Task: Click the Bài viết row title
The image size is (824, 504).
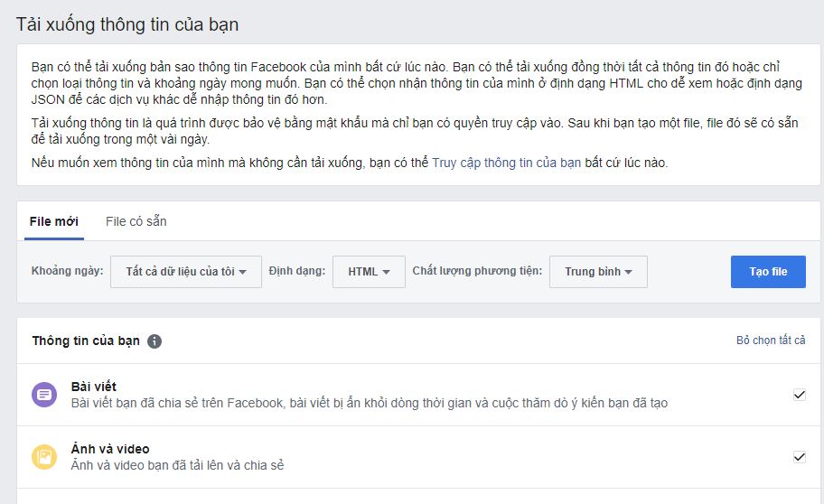Action: click(94, 387)
